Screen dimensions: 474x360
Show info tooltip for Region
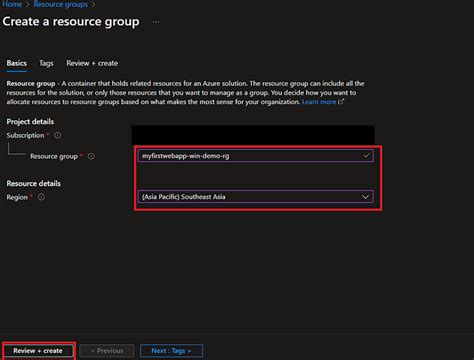pos(41,197)
